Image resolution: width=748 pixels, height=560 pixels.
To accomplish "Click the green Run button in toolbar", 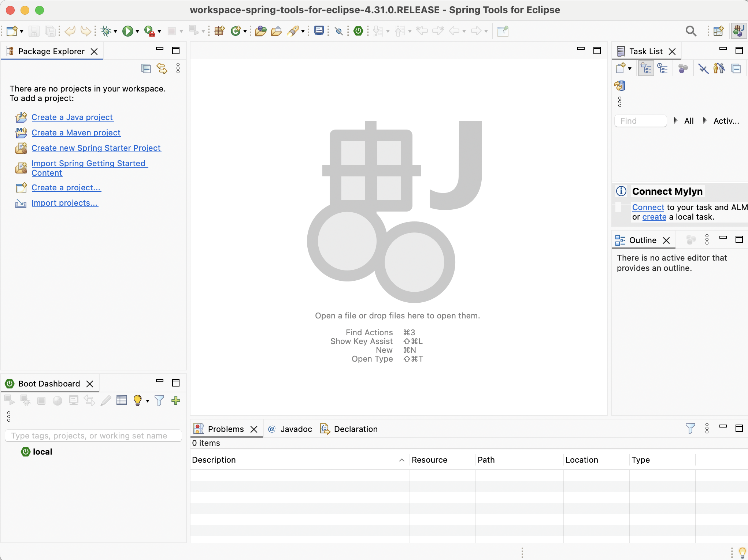I will tap(127, 31).
